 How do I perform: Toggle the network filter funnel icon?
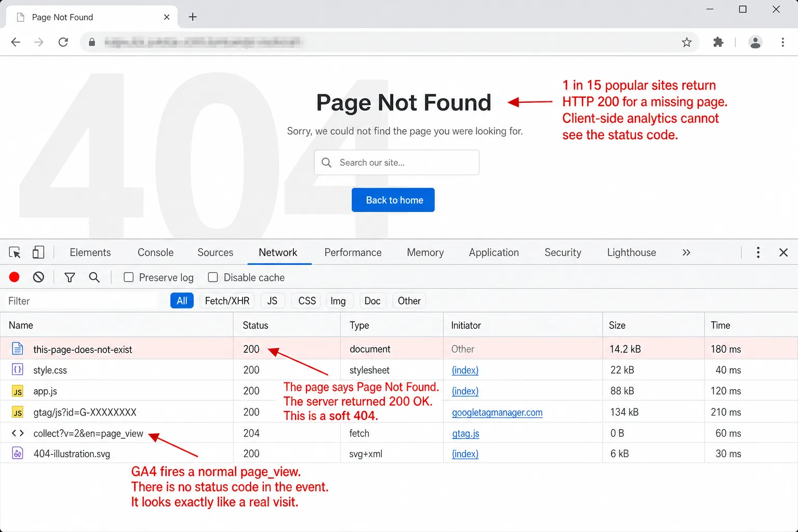point(70,277)
